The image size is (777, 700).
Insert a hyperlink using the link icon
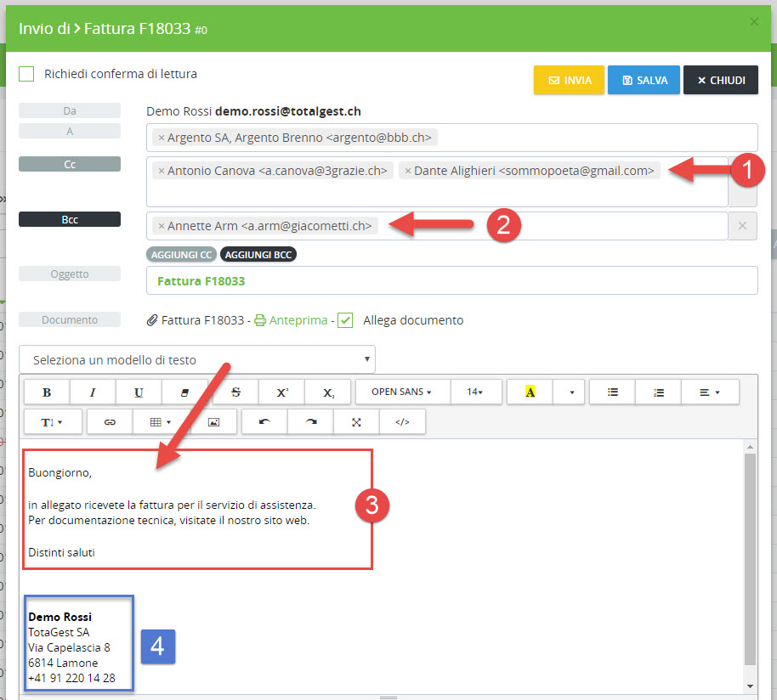(x=110, y=422)
